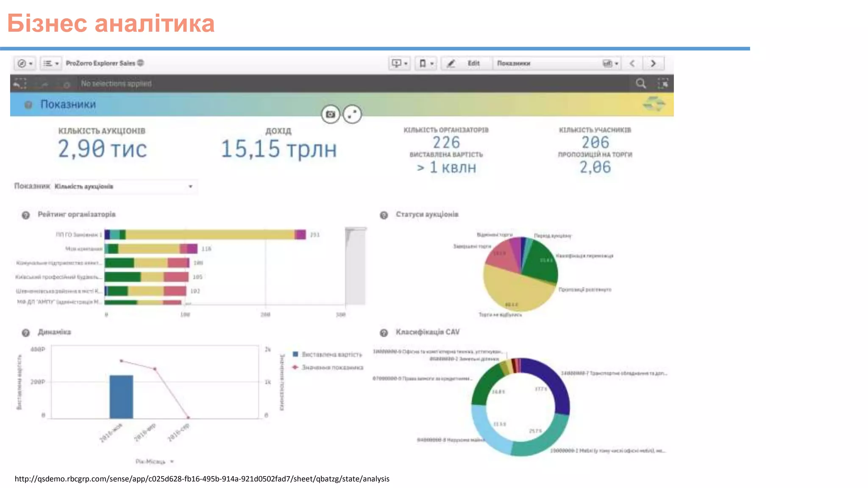Go to previous sheet arrow
This screenshot has width=868, height=488.
click(632, 64)
